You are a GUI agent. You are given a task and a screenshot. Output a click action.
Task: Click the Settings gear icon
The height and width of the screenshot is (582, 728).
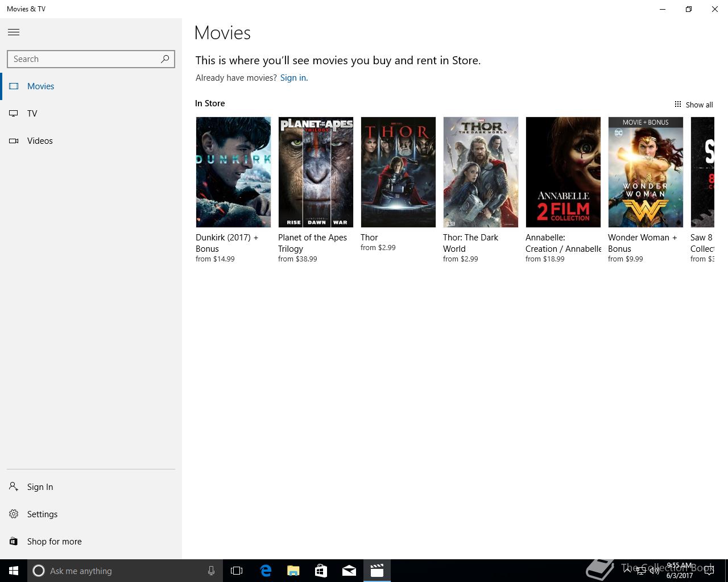14,514
